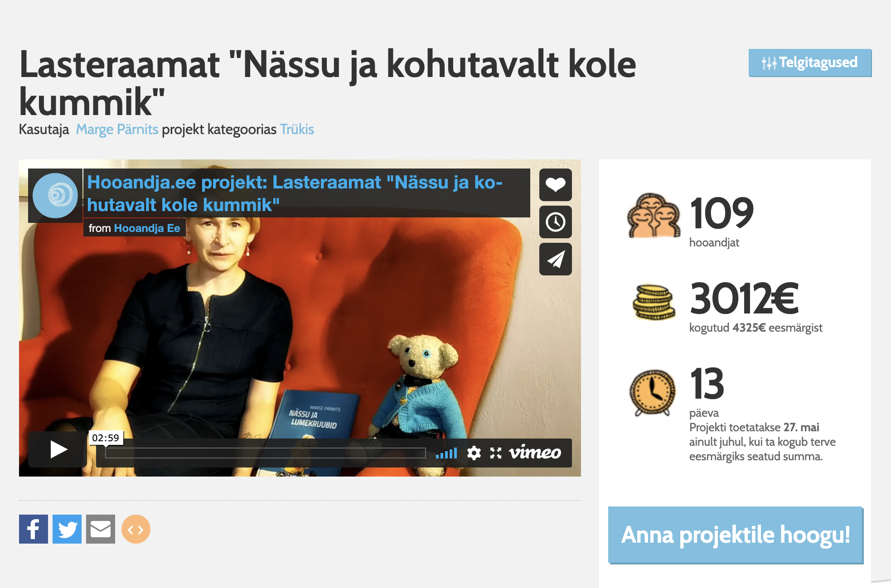Play the project video
Viewport: 891px width, 588px height.
pyautogui.click(x=58, y=449)
